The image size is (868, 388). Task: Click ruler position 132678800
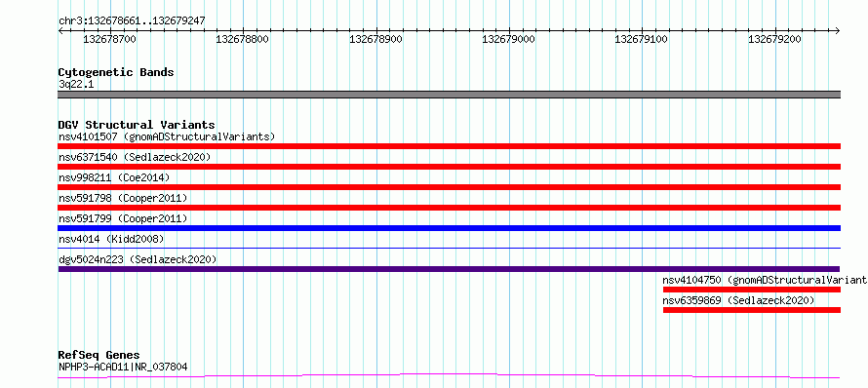click(x=243, y=39)
